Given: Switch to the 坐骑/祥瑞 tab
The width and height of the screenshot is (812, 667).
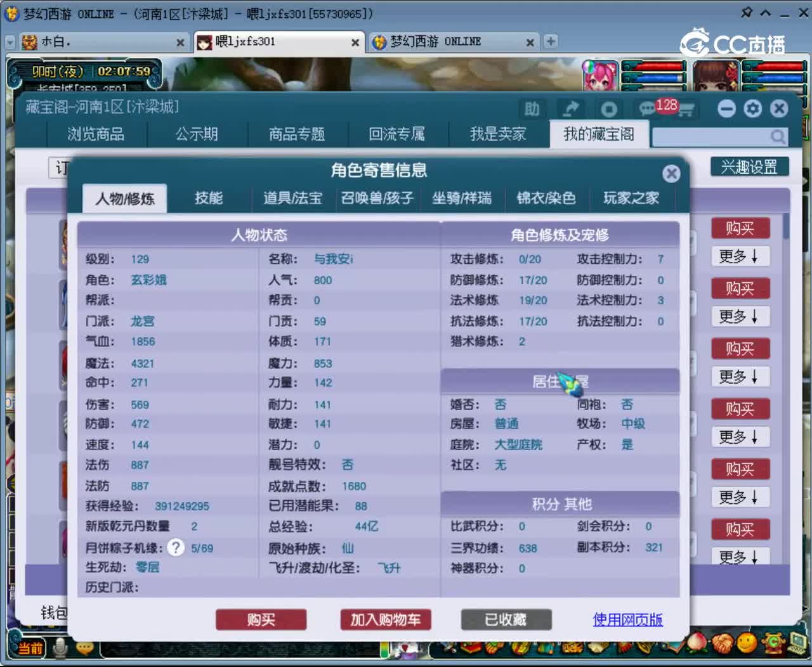Looking at the screenshot, I should pyautogui.click(x=462, y=198).
